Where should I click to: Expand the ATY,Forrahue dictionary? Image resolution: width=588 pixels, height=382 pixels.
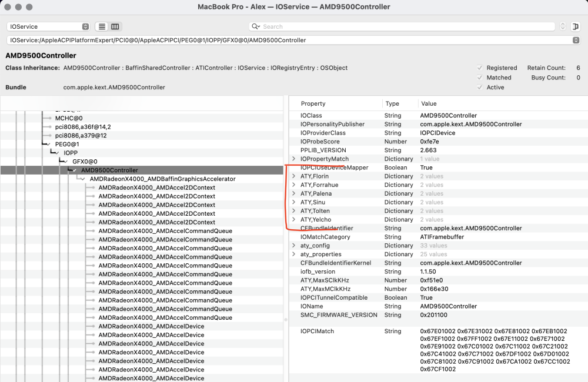(x=293, y=185)
